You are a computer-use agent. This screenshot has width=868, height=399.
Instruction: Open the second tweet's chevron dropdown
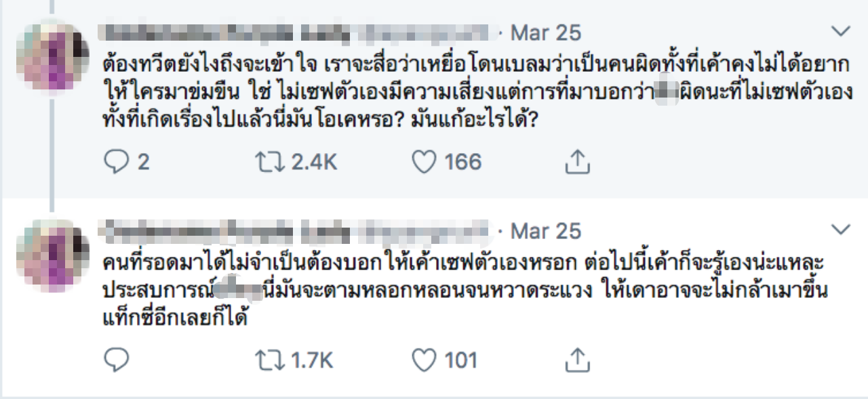[840, 228]
